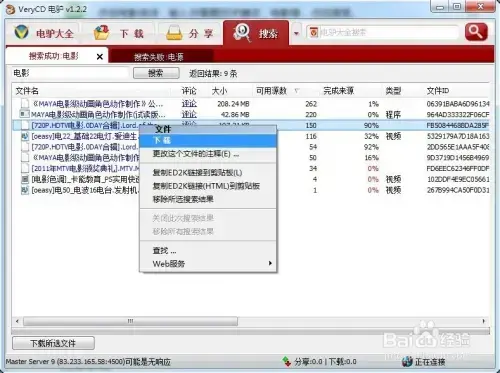Sort by 完成来源 column header

[x=338, y=91]
